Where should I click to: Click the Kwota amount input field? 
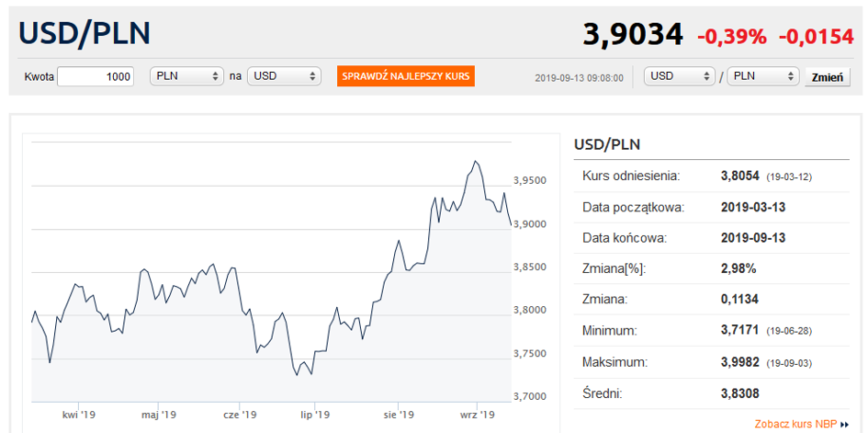96,76
